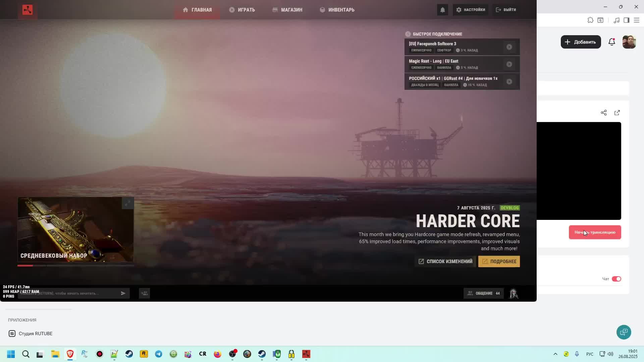Toggle the Чат switch off
Image resolution: width=644 pixels, height=362 pixels.
[616, 279]
